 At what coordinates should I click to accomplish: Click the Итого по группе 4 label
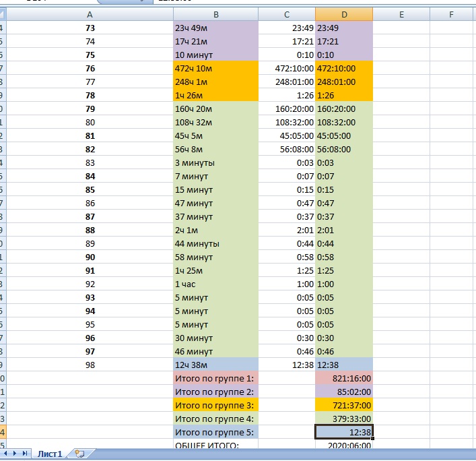(x=216, y=419)
